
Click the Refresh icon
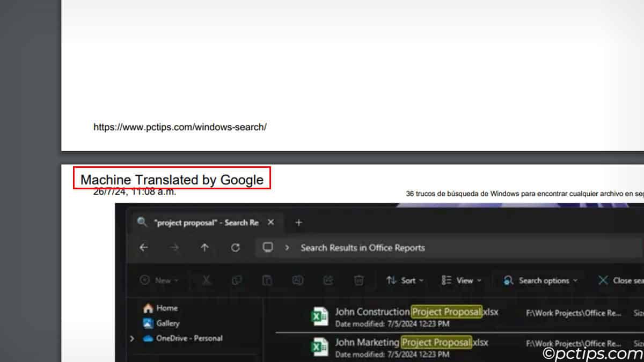235,248
